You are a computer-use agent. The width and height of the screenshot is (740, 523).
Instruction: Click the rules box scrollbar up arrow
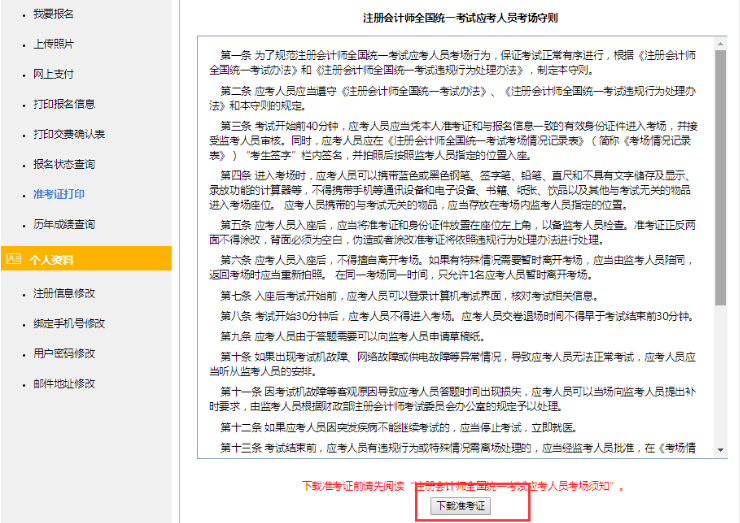click(720, 43)
